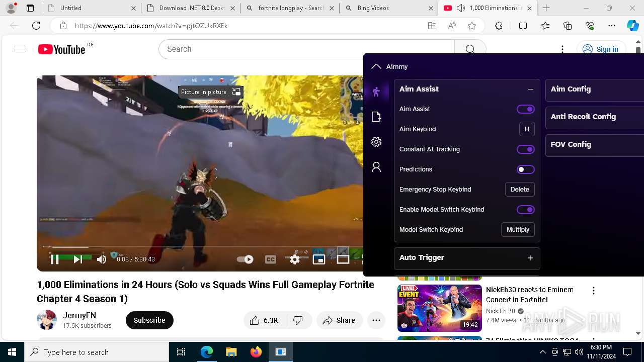Viewport: 644px width, 362px height.
Task: Like the video with 6.3K likes
Action: click(x=265, y=320)
